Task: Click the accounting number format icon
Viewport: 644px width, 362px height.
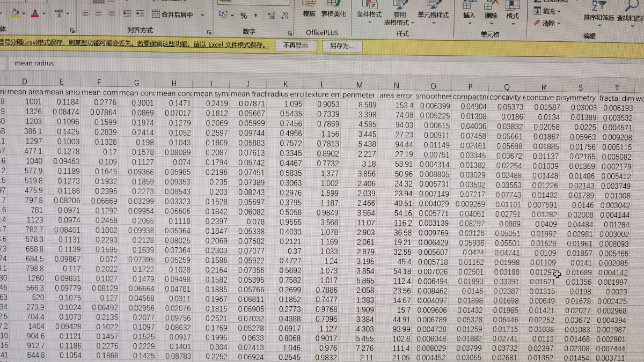Action: (x=224, y=15)
